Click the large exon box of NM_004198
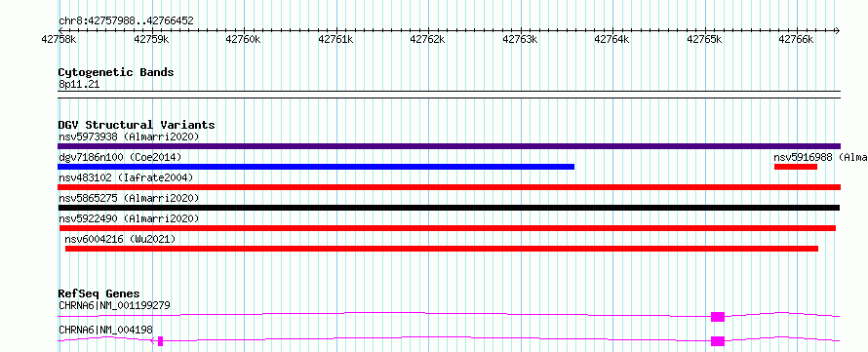The height and width of the screenshot is (352, 868). tap(718, 341)
